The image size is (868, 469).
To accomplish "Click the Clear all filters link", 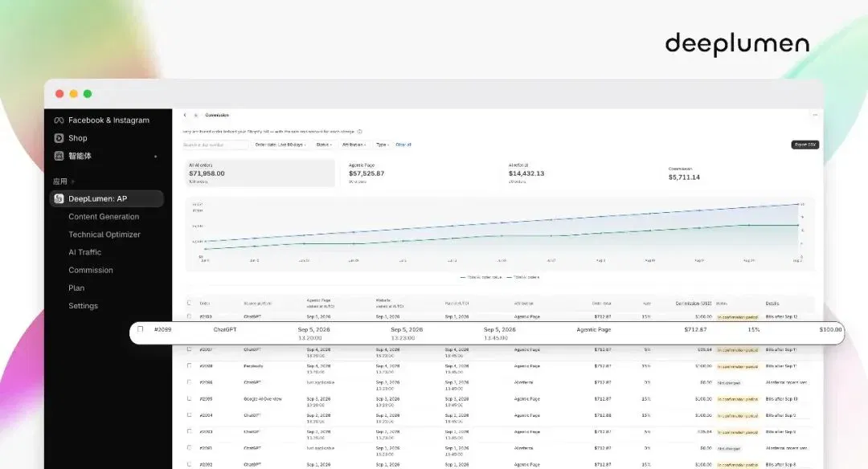I will (403, 145).
